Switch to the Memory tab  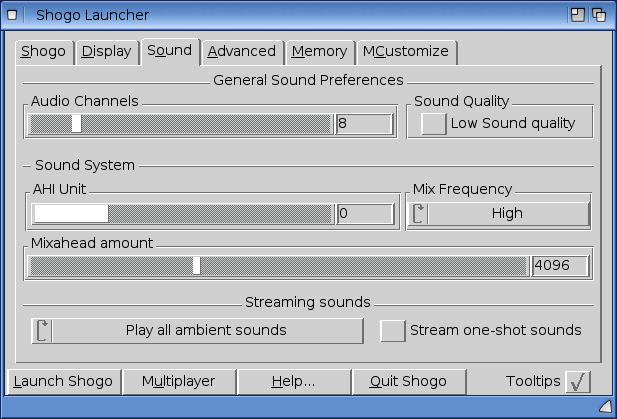pos(320,52)
